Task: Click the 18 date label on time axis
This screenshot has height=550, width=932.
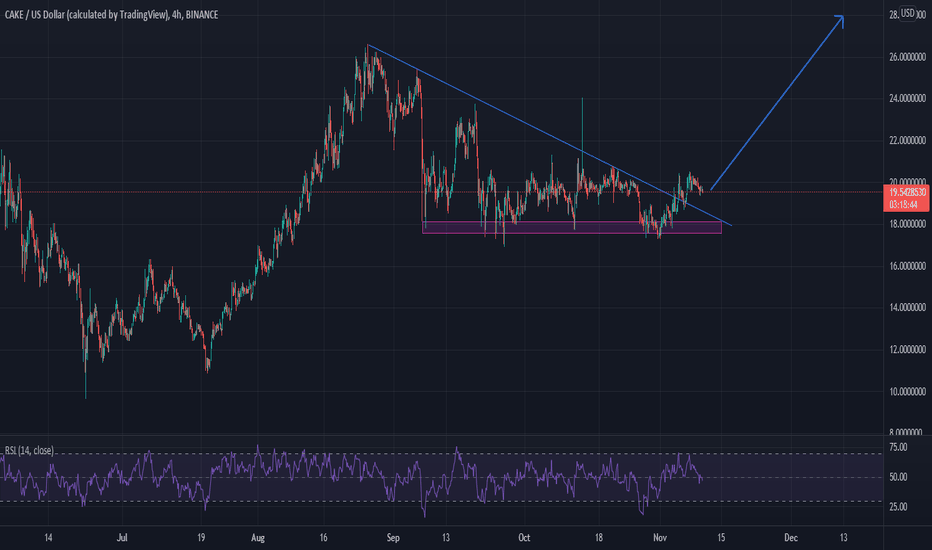Action: coord(599,538)
